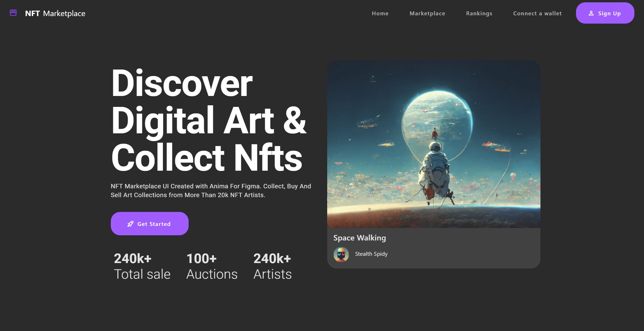Click the NFT Marketplace brand text

click(x=55, y=13)
